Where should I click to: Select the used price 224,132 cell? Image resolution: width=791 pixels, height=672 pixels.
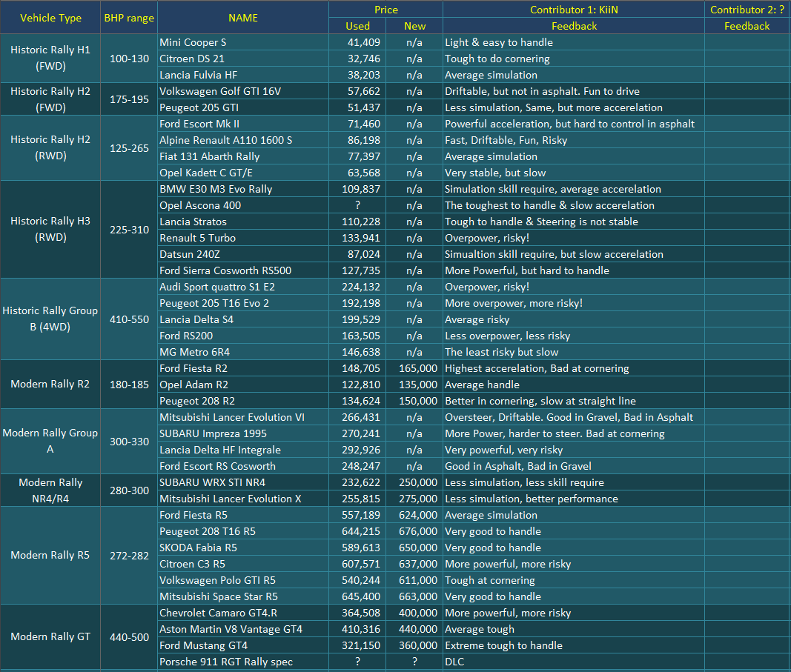coord(357,287)
